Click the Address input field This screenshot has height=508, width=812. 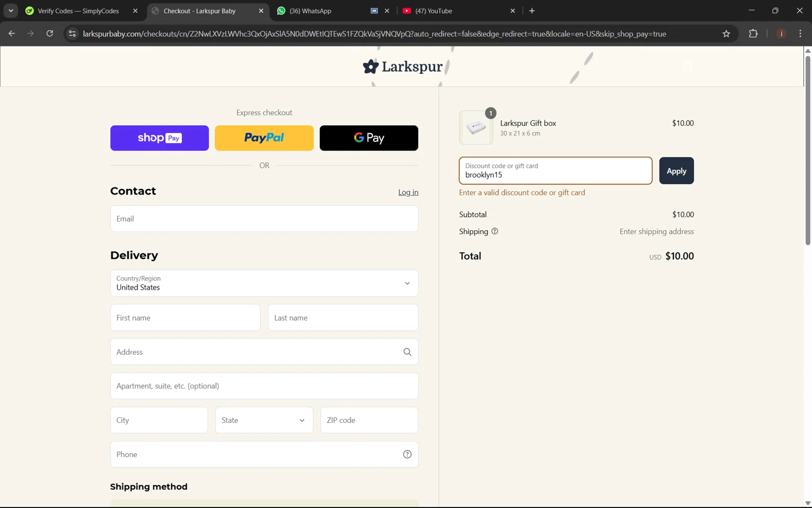pos(264,352)
